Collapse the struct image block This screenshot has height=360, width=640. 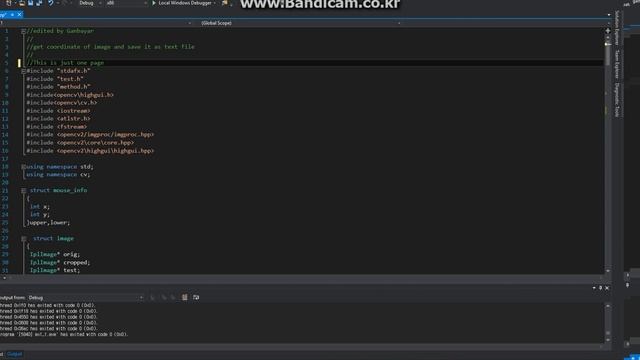click(x=23, y=239)
